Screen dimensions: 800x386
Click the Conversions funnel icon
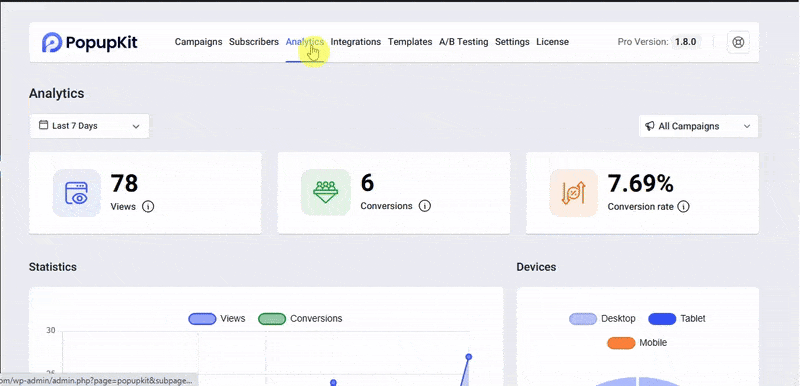click(x=326, y=193)
